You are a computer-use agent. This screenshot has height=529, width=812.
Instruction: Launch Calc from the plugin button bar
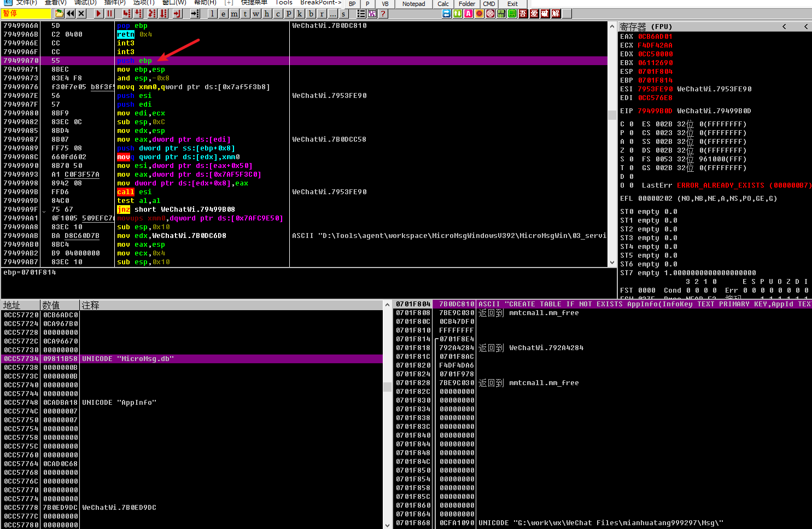(x=443, y=4)
